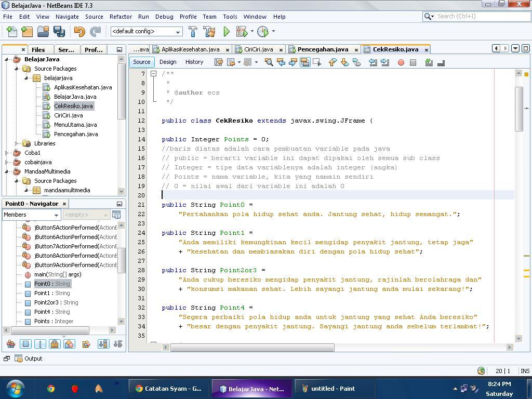This screenshot has width=532, height=399.
Task: Open the History view button
Action: point(194,62)
